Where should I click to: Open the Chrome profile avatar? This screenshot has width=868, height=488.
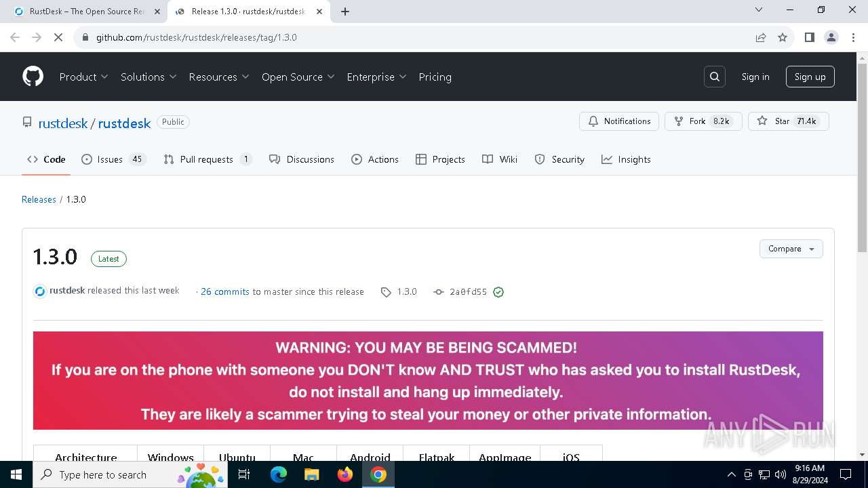point(831,37)
